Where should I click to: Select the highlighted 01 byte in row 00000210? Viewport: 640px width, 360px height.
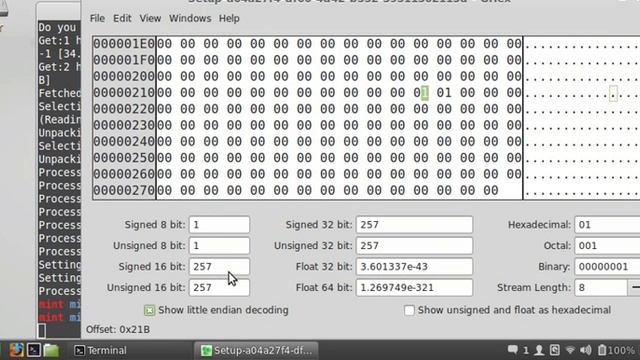pyautogui.click(x=421, y=93)
